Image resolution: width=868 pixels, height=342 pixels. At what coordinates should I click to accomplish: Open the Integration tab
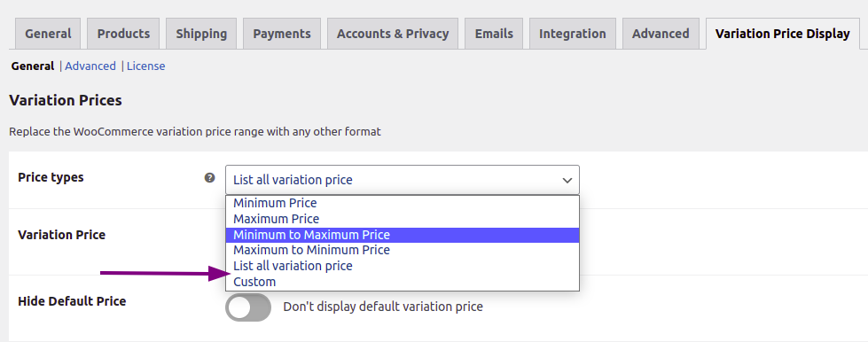573,34
